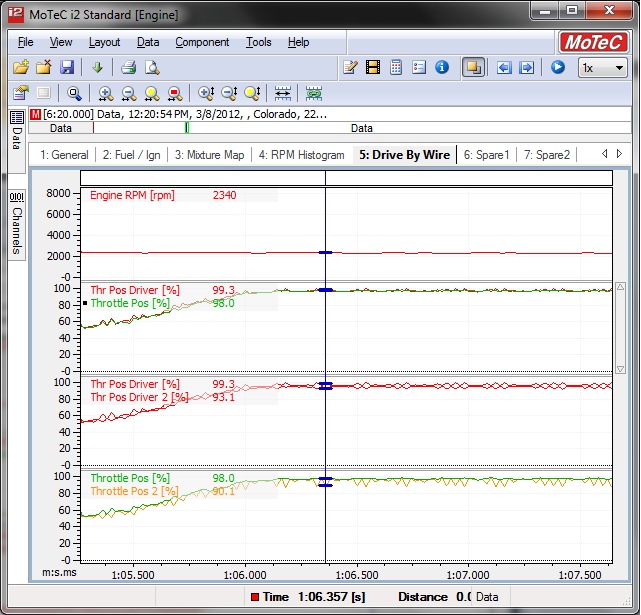The image size is (641, 615).
Task: Switch to the 4: RPM Histogram tab
Action: point(301,155)
